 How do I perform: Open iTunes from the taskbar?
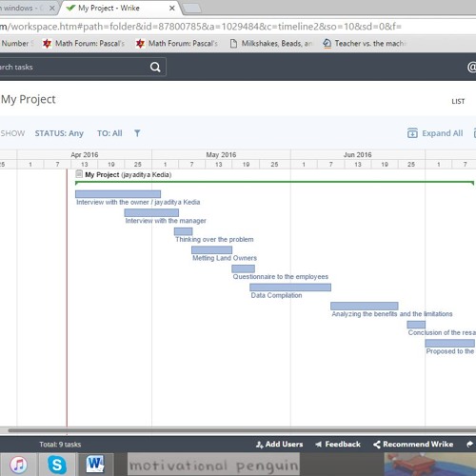(19, 465)
